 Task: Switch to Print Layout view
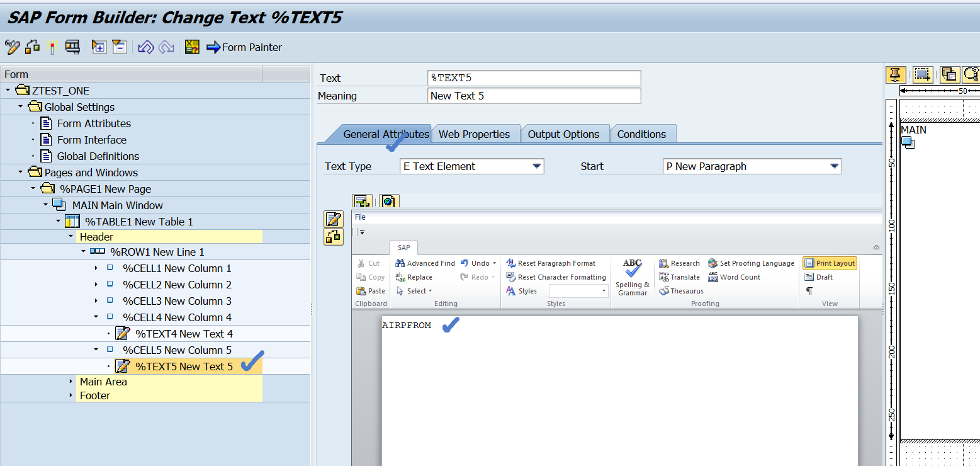830,263
